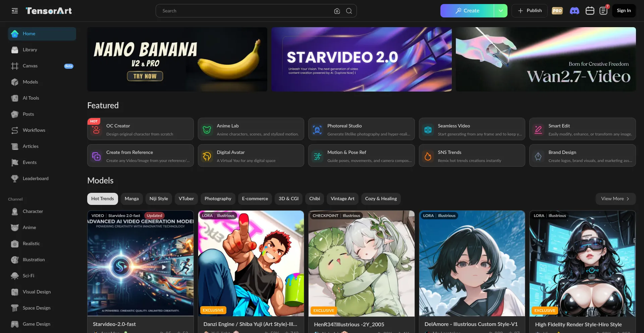644x333 pixels.
Task: Click the Articles sidebar icon
Action: pyautogui.click(x=15, y=146)
